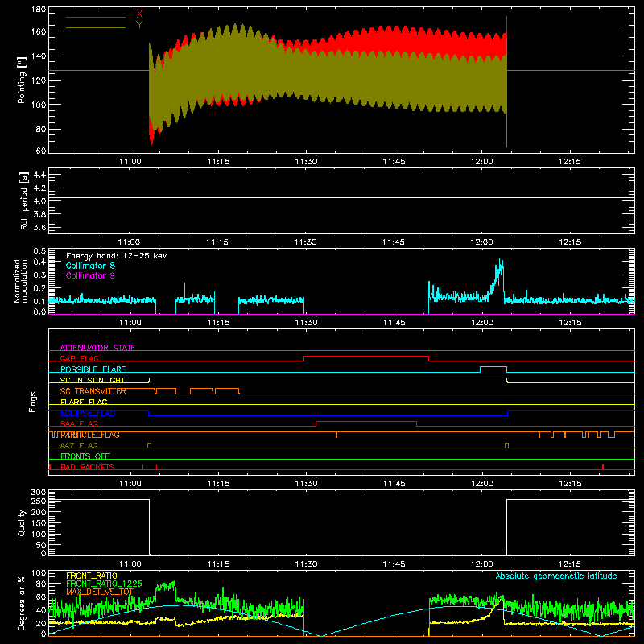This screenshot has height=644, width=644.
Task: Click the 250 value on Quality axis
Action: [x=39, y=501]
